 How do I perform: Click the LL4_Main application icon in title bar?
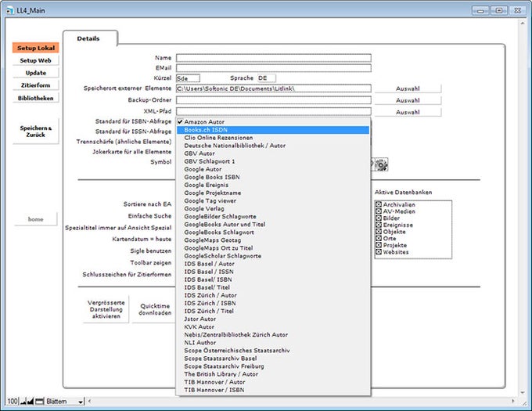[x=10, y=10]
